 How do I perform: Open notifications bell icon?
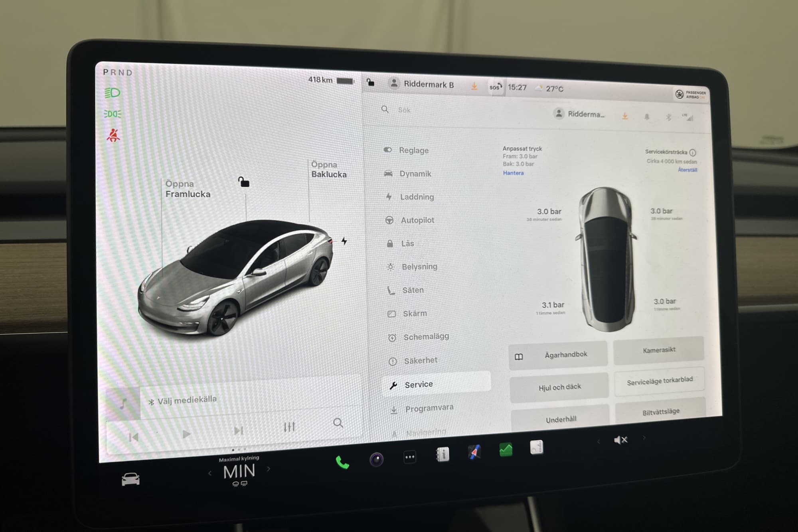pyautogui.click(x=647, y=117)
